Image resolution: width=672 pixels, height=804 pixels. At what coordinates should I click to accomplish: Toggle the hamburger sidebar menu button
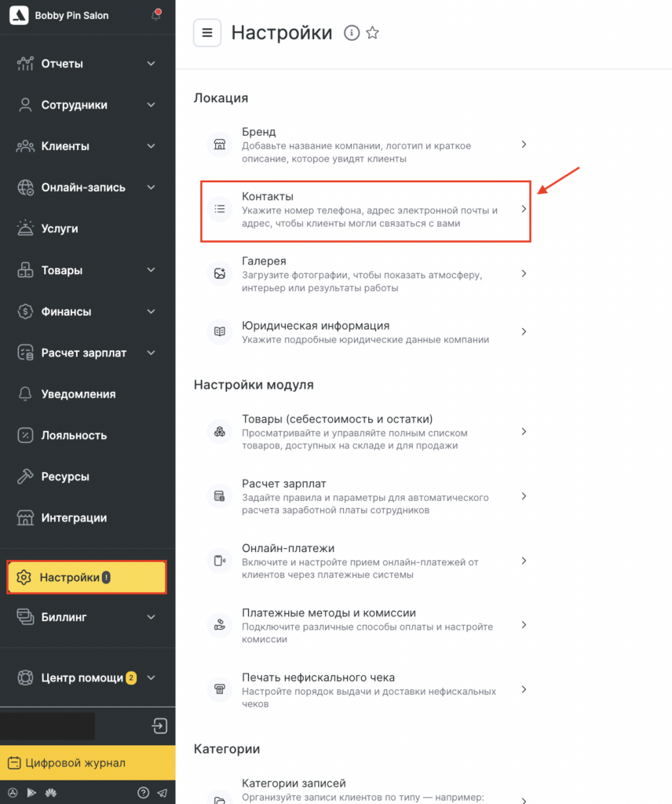[207, 33]
